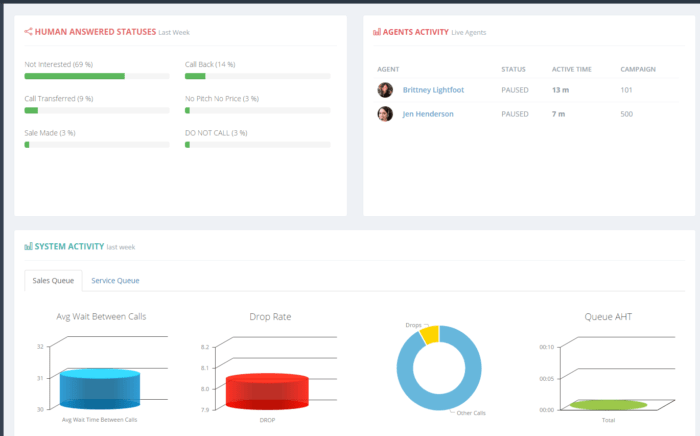Click the Call Transferred (9 %) label
Image resolution: width=700 pixels, height=436 pixels.
click(x=58, y=99)
